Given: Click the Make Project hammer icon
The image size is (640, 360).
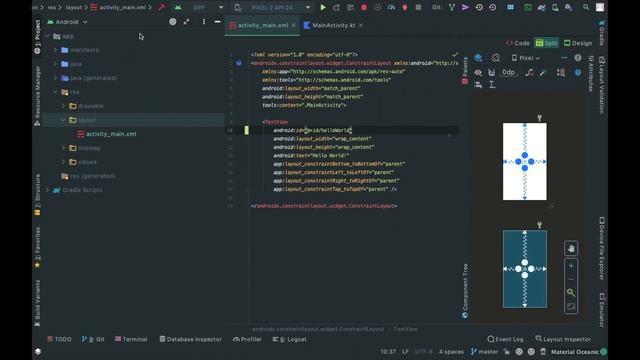Looking at the screenshot, I should pyautogui.click(x=162, y=7).
